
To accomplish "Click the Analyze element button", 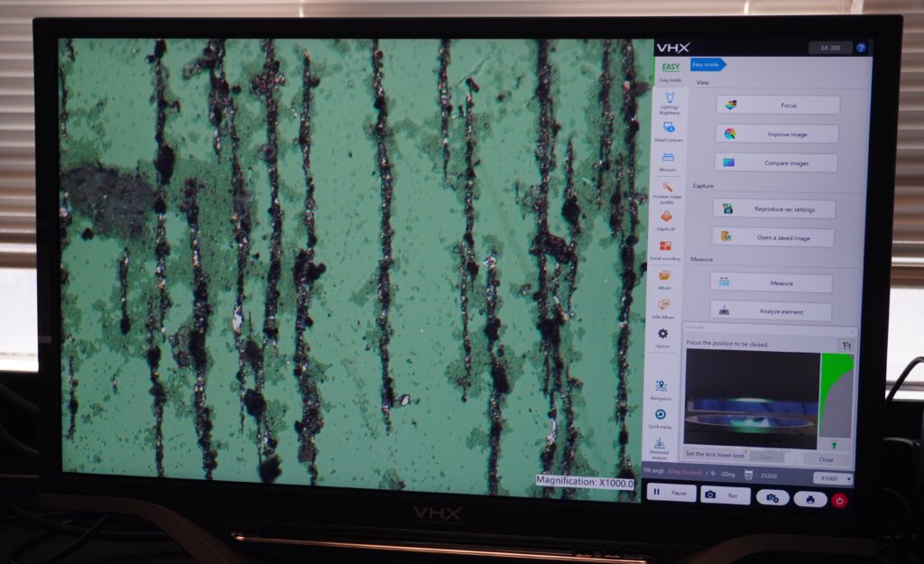I will coord(771,311).
